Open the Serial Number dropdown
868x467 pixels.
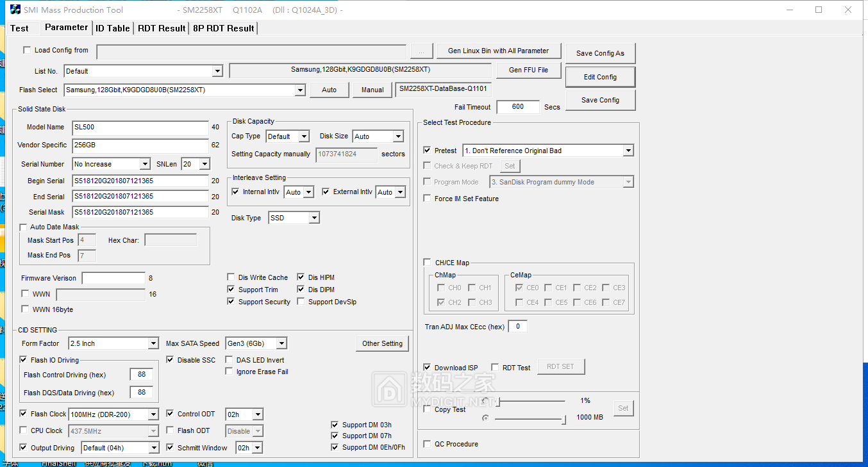[144, 164]
